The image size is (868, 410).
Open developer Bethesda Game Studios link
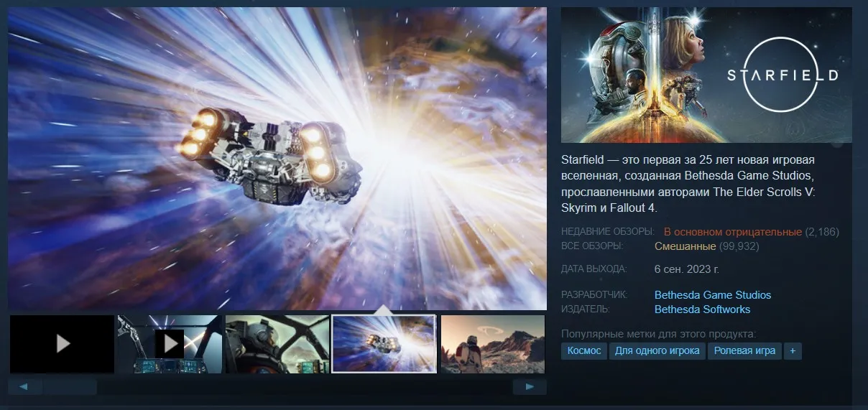(713, 295)
